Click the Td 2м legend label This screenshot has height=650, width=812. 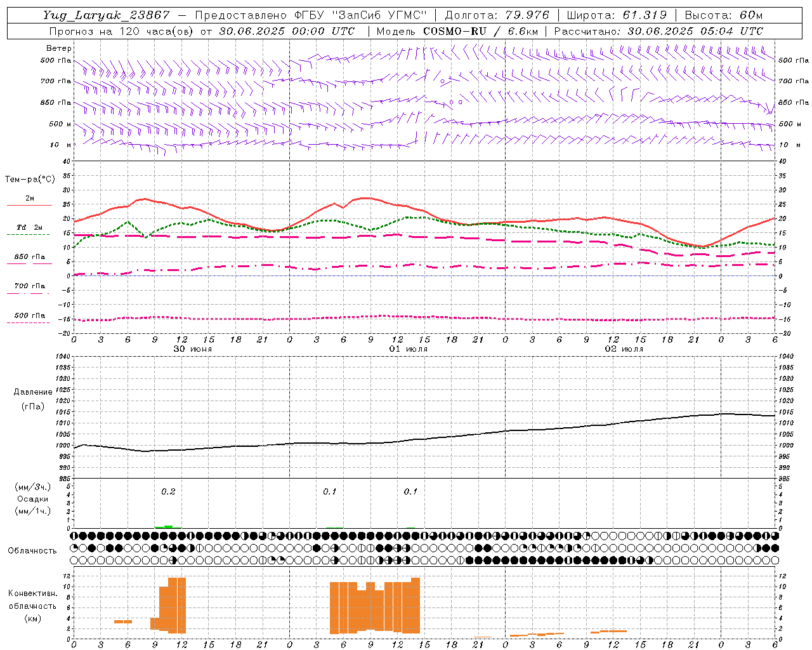point(30,227)
